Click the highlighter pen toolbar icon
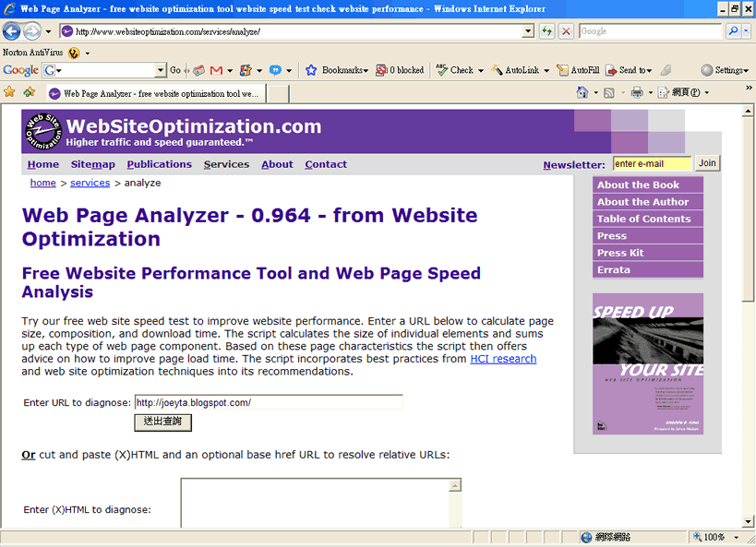Image resolution: width=756 pixels, height=547 pixels. tap(666, 70)
